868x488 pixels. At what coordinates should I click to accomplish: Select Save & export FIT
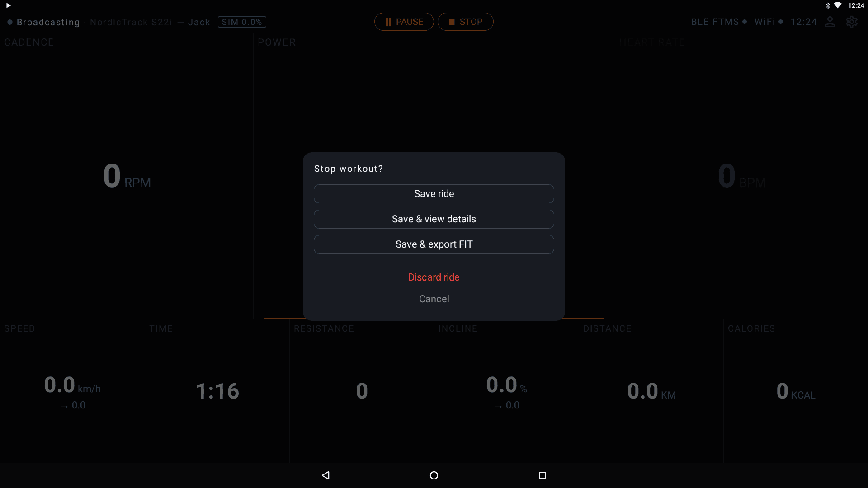click(x=434, y=244)
